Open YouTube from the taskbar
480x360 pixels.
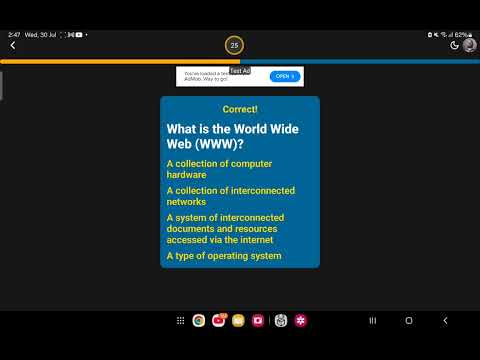(x=219, y=321)
